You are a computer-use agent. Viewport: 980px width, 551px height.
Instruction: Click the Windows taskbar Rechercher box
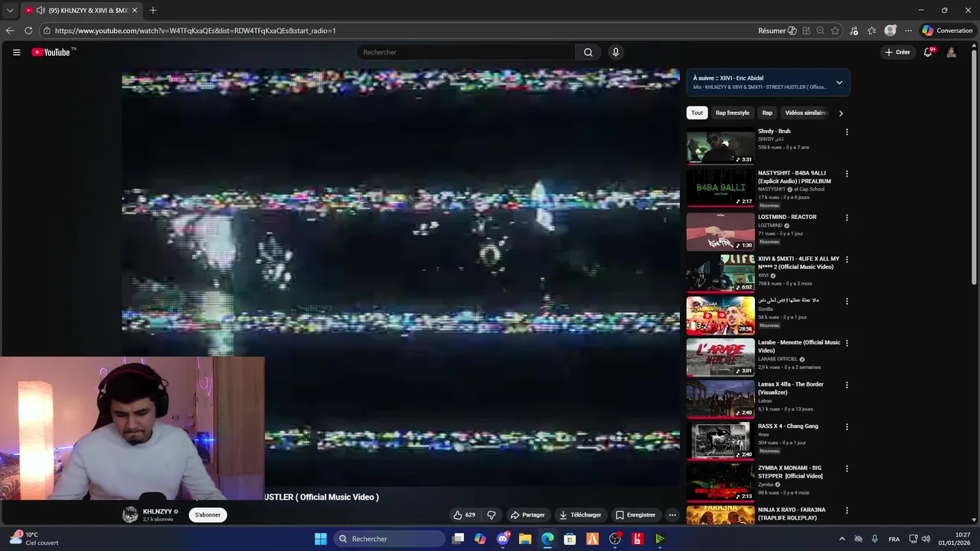[x=390, y=539]
